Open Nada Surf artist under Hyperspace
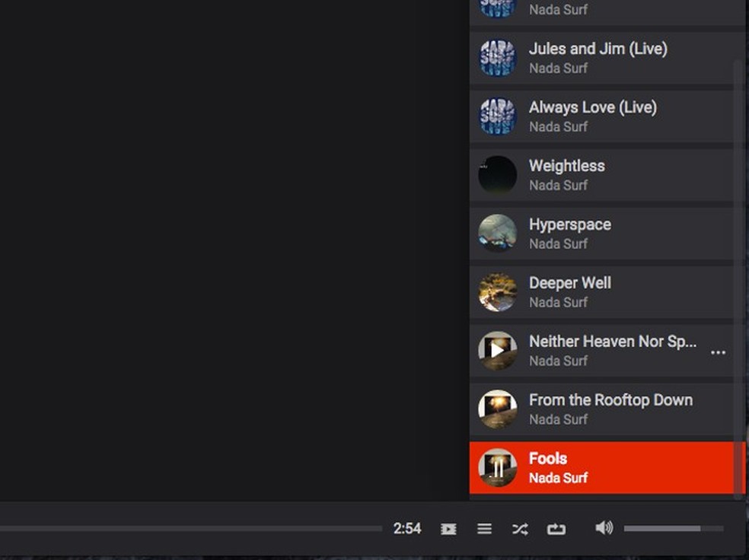The image size is (749, 560). pyautogui.click(x=558, y=244)
